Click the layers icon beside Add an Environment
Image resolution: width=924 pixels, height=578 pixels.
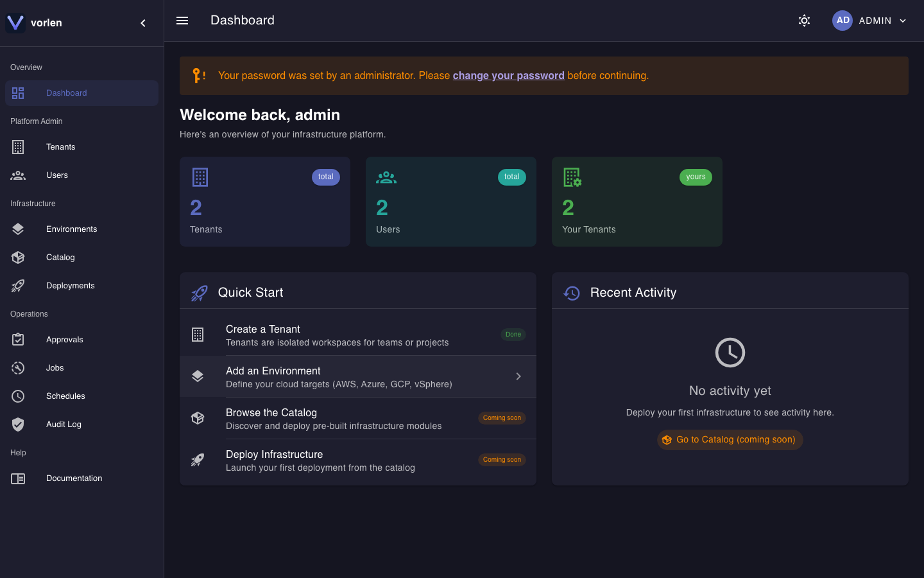click(x=198, y=376)
